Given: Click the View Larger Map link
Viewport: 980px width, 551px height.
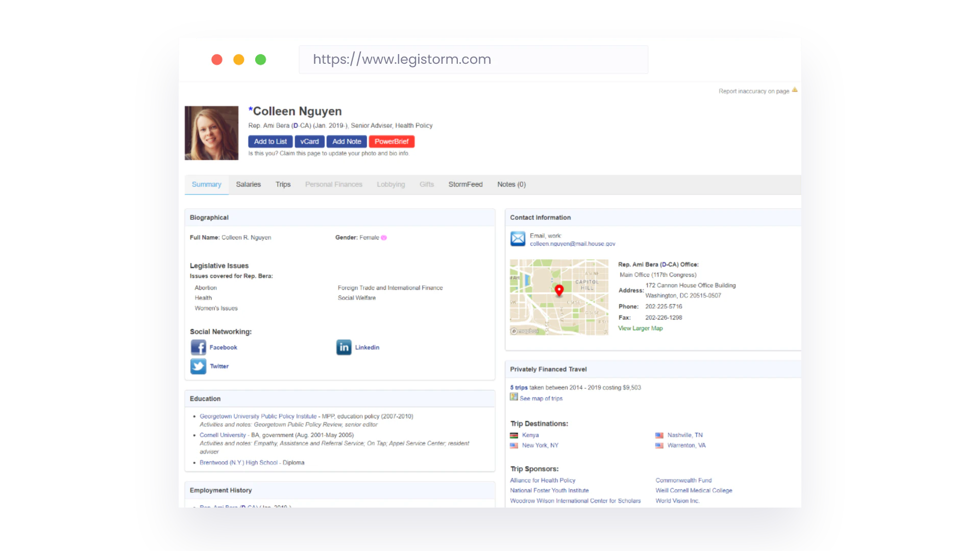Looking at the screenshot, I should [x=640, y=328].
